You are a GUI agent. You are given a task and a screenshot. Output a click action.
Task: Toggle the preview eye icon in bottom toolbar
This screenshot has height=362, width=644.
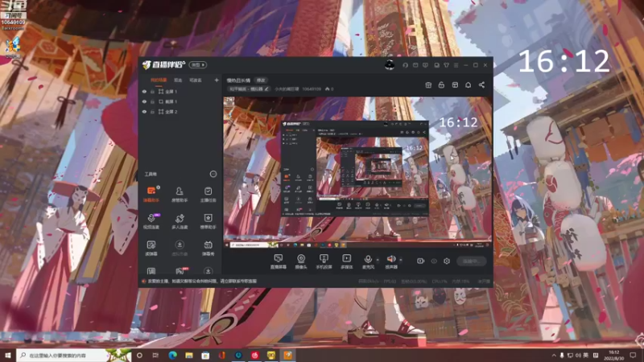click(x=434, y=261)
